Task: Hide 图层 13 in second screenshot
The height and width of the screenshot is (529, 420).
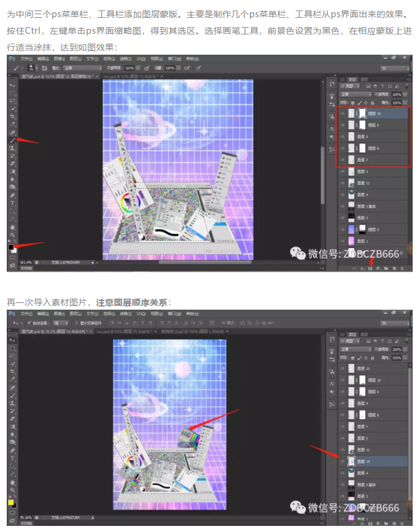Action: click(343, 369)
